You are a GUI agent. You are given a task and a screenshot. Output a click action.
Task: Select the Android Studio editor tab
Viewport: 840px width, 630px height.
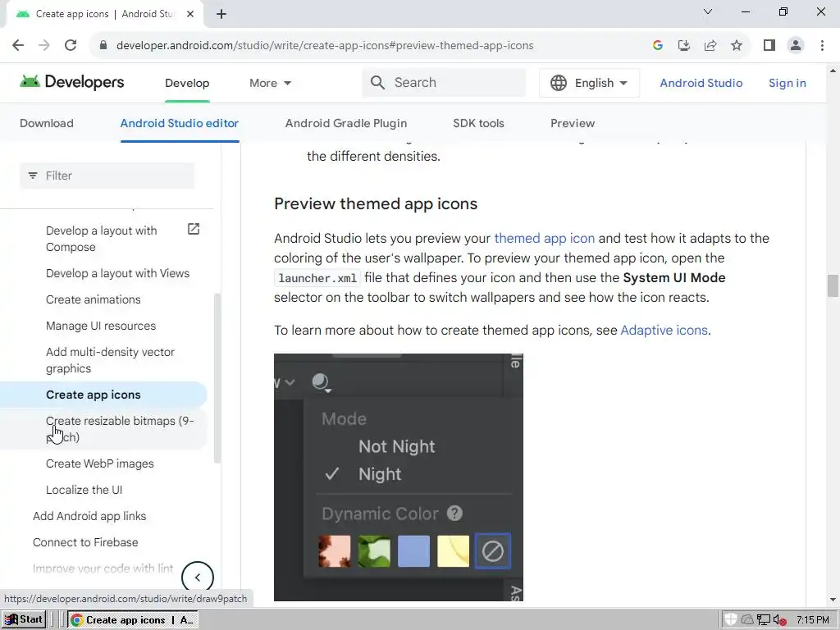(x=180, y=123)
